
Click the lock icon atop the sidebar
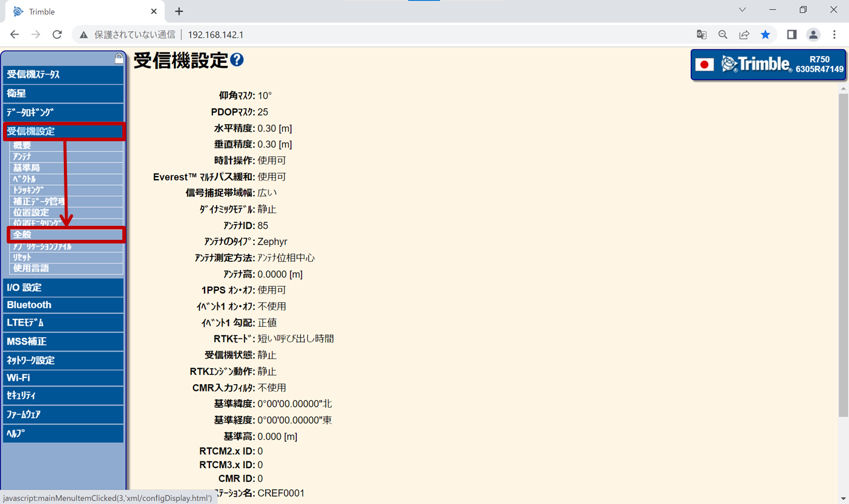tap(119, 58)
